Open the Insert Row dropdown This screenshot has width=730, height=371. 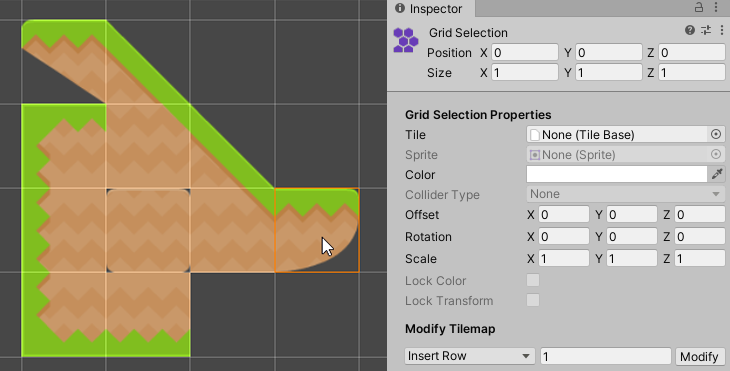point(470,356)
